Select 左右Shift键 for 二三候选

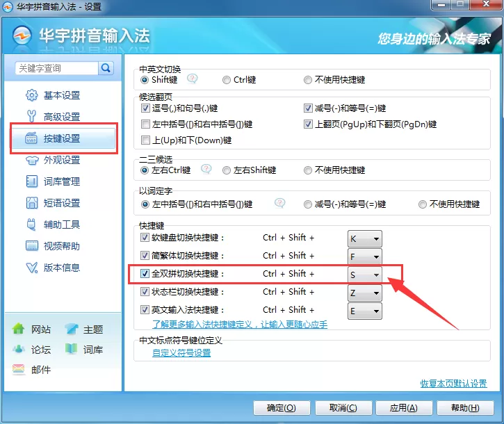[x=227, y=170]
